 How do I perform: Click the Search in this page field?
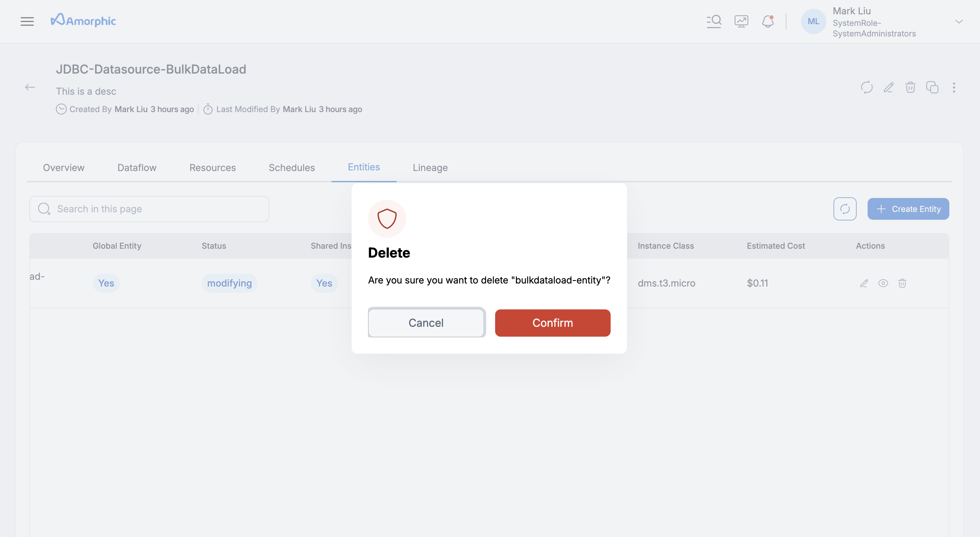coord(149,209)
